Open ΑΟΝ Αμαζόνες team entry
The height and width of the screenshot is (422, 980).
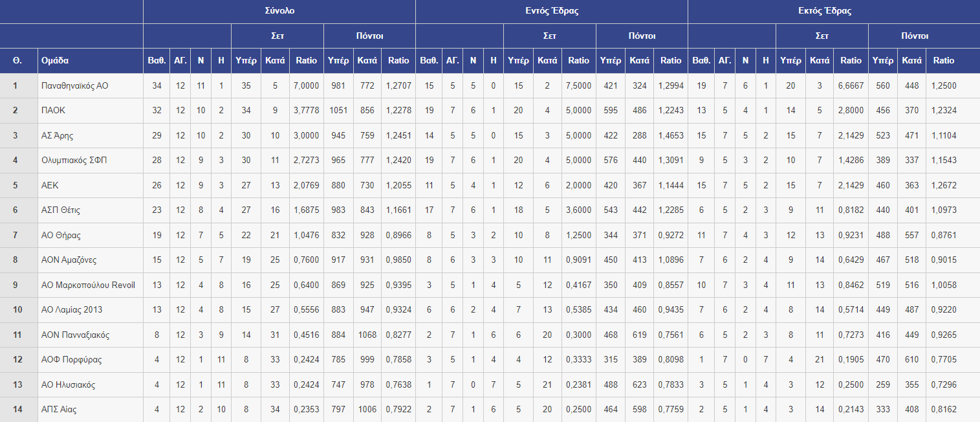[69, 260]
